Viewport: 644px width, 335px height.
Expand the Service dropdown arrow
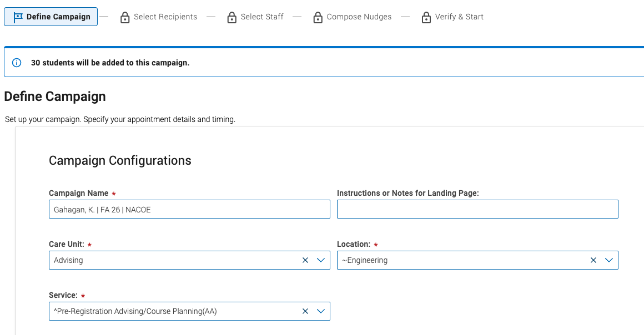click(321, 311)
